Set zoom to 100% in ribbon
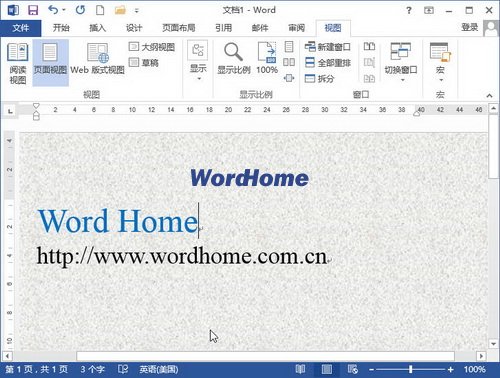 267,58
